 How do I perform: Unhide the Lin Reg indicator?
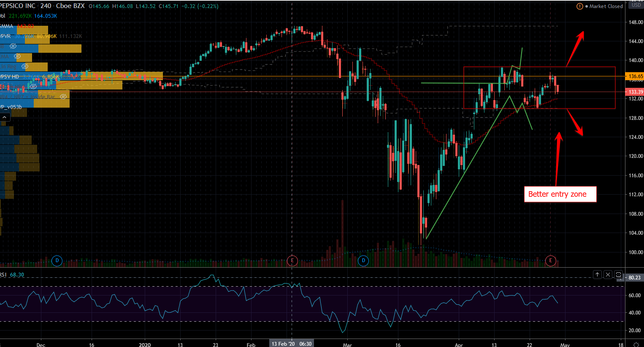point(25,66)
